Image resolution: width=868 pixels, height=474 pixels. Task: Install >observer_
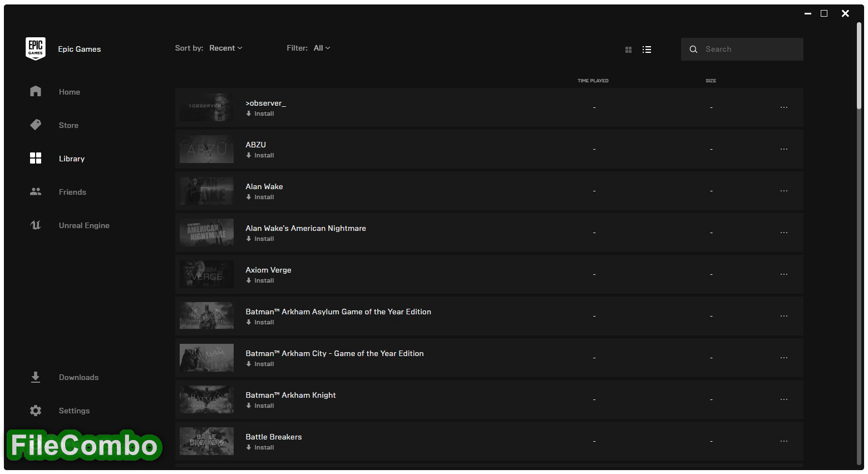(x=260, y=113)
